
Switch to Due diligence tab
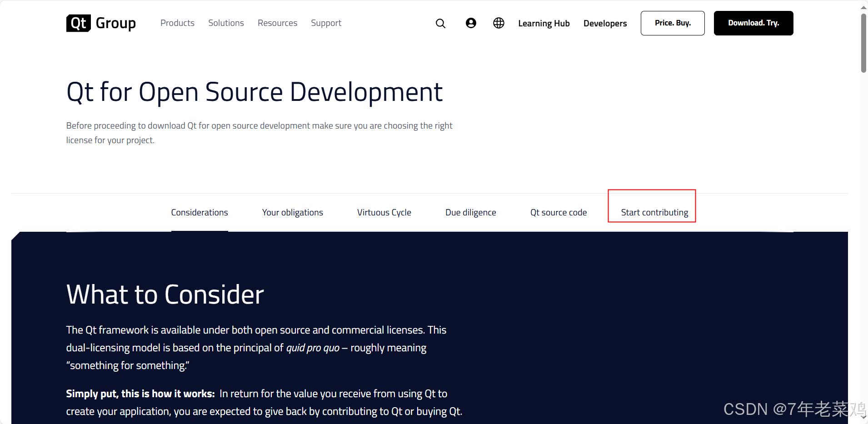pos(471,213)
